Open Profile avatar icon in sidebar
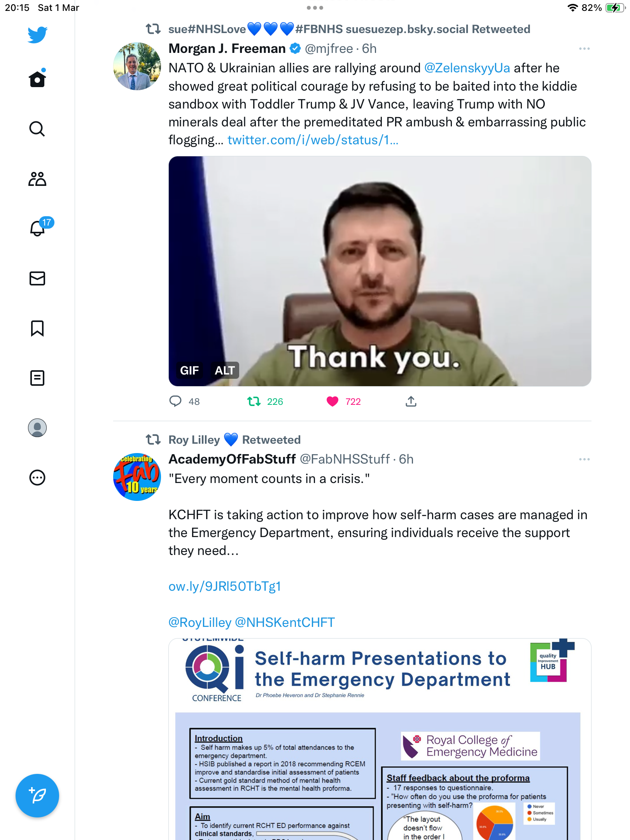 click(x=37, y=428)
